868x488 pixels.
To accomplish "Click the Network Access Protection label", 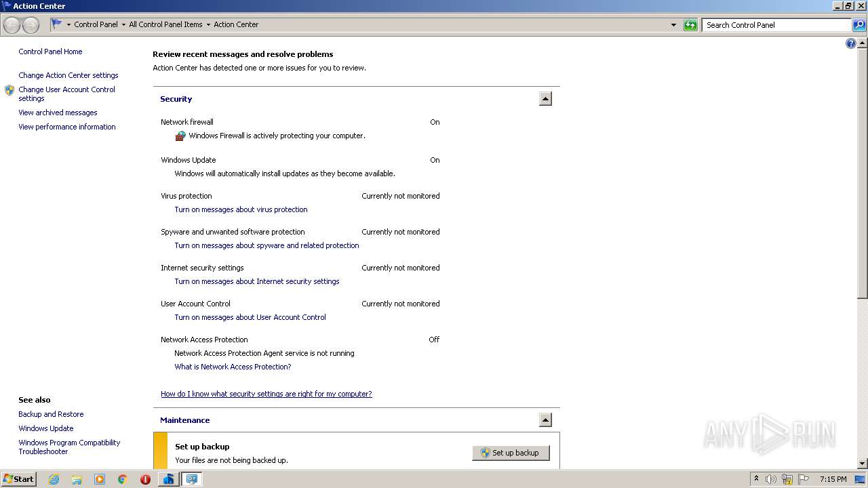I will pos(204,340).
